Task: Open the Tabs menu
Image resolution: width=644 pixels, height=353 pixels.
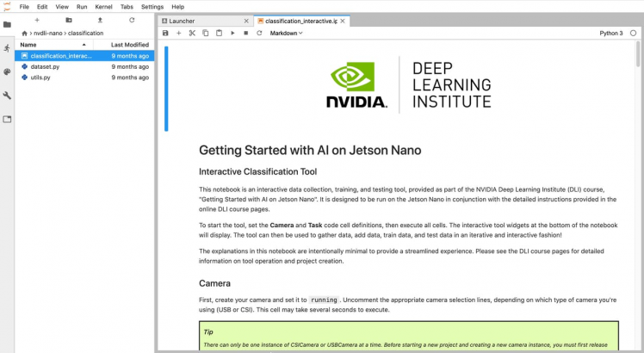Action: (127, 7)
